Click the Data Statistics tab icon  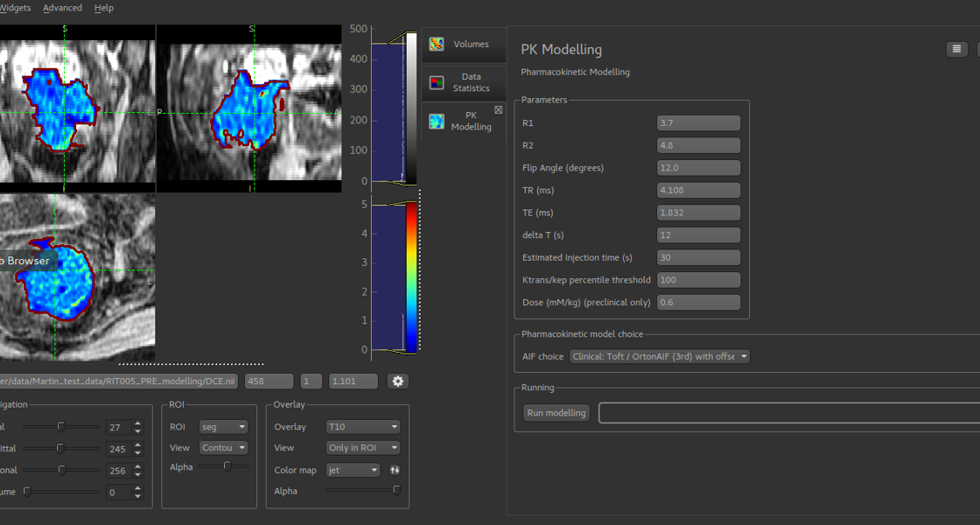point(437,83)
